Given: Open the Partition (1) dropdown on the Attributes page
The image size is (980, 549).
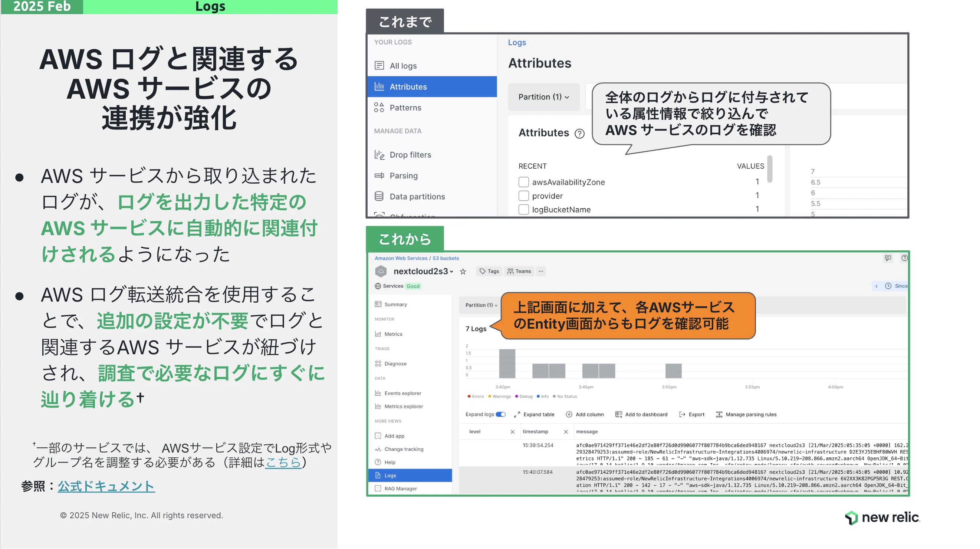Looking at the screenshot, I should tap(544, 97).
